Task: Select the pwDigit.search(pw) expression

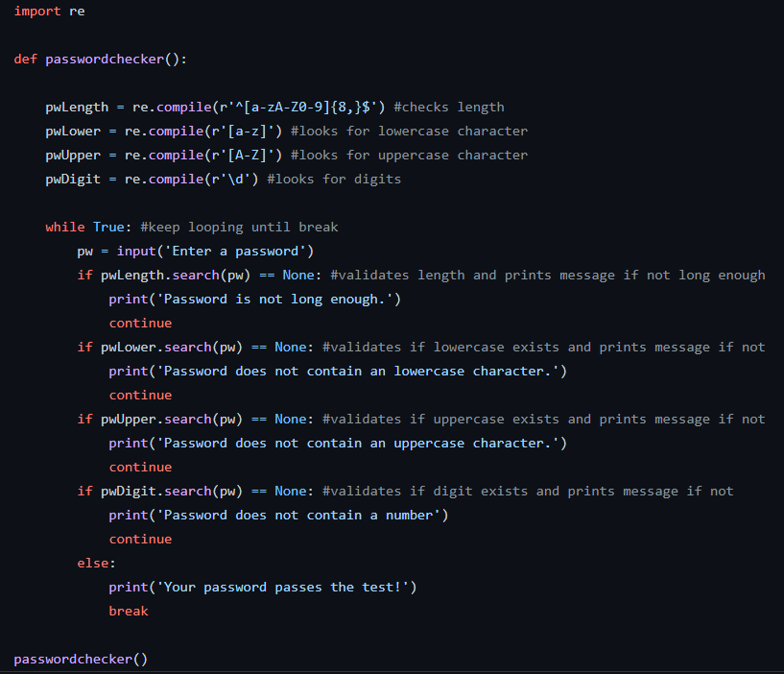Action: point(173,491)
